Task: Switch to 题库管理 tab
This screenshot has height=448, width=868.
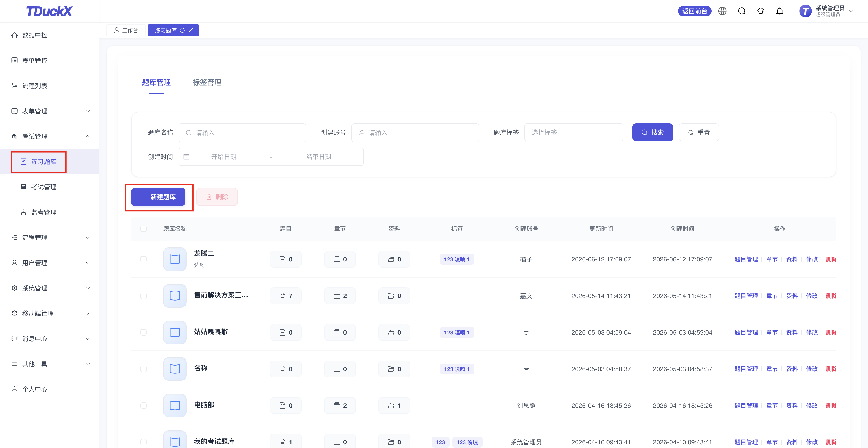Action: tap(156, 82)
